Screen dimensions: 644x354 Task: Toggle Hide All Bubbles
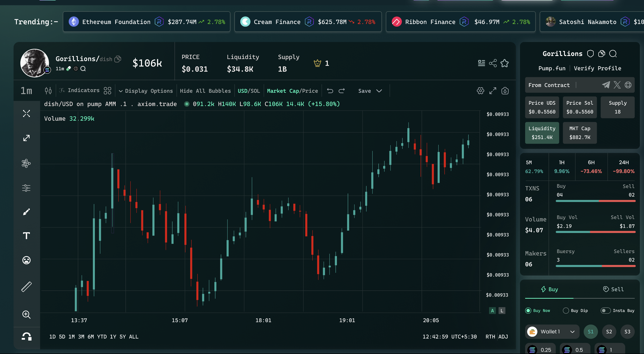click(205, 91)
